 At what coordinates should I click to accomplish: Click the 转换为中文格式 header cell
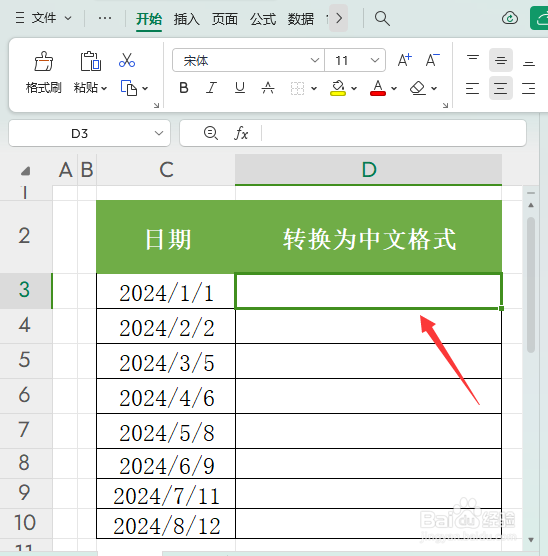tap(369, 237)
